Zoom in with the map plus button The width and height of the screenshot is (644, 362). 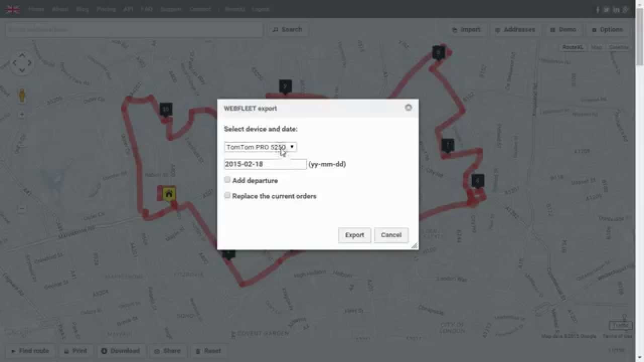click(22, 115)
